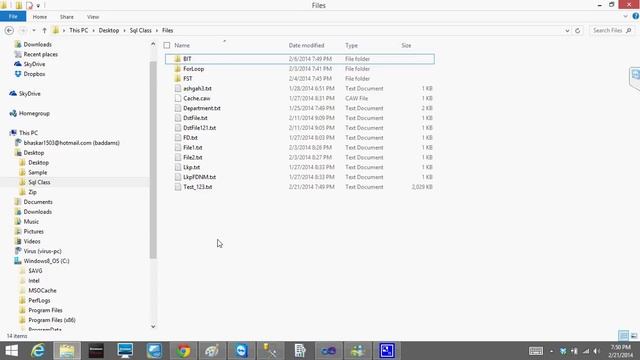Select the LkpFDNM.txt file
The image size is (640, 360).
199,177
